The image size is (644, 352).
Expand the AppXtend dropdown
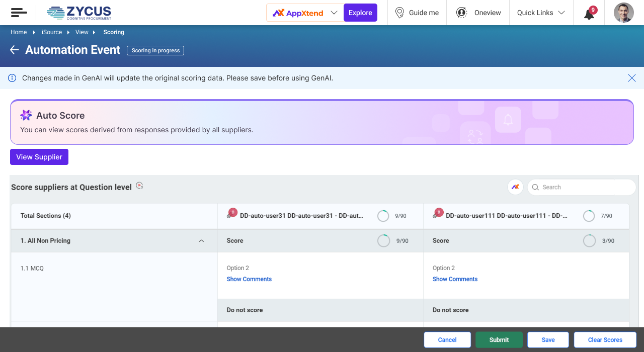tap(334, 13)
